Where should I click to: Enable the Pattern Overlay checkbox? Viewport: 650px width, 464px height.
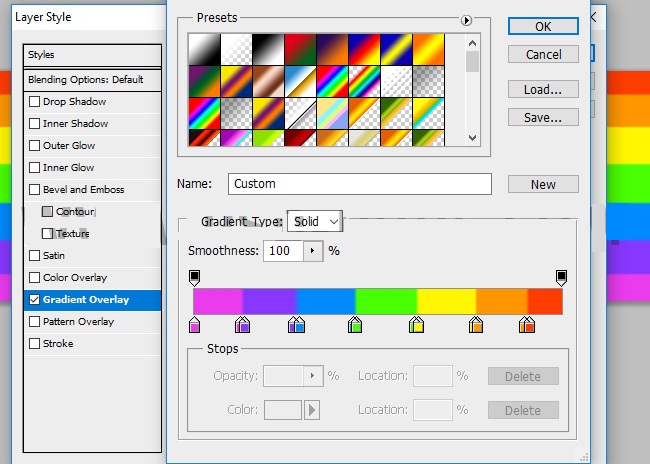tap(34, 321)
